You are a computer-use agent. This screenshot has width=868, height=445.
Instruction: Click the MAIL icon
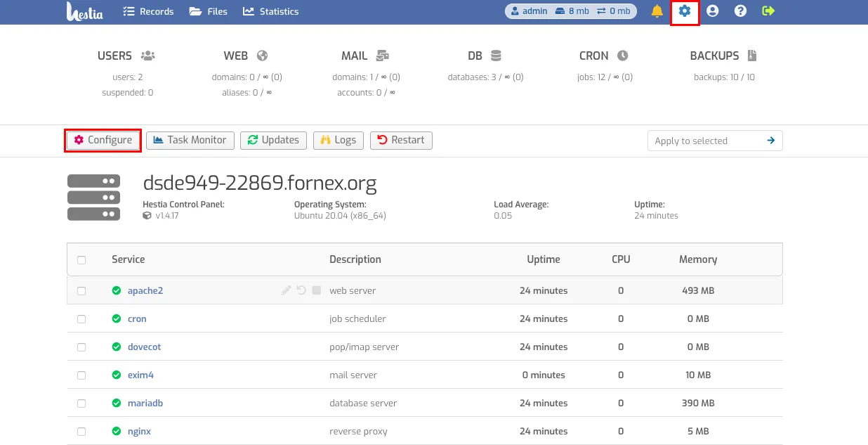(x=383, y=56)
